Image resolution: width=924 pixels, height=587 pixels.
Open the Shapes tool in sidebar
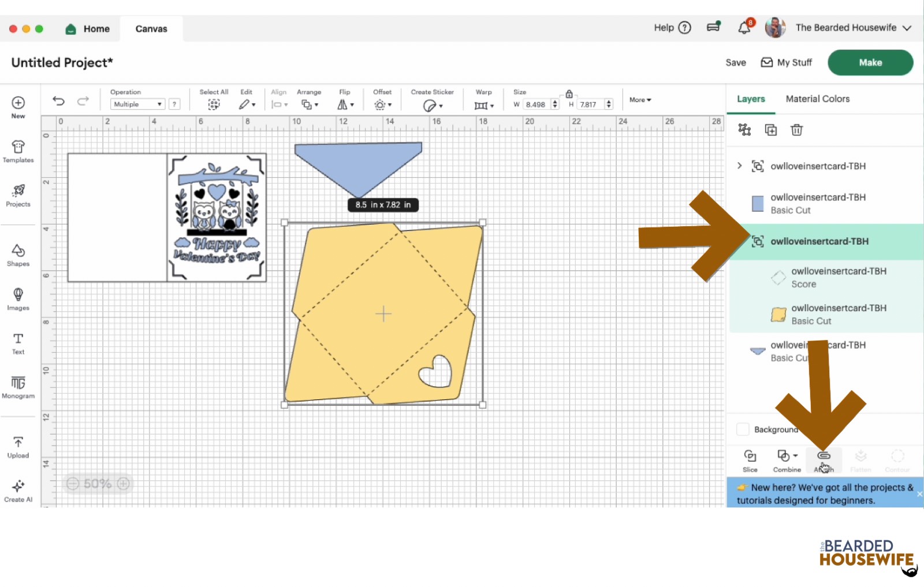[x=18, y=255]
